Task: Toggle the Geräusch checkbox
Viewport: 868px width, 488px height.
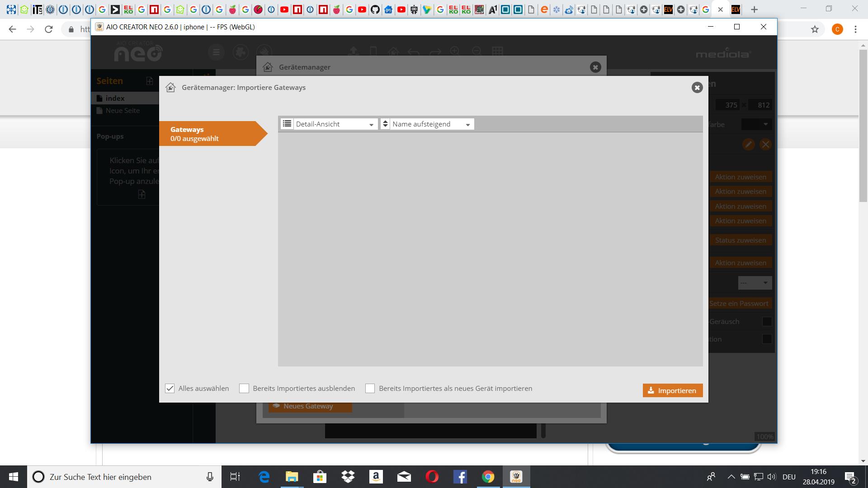Action: coord(767,322)
